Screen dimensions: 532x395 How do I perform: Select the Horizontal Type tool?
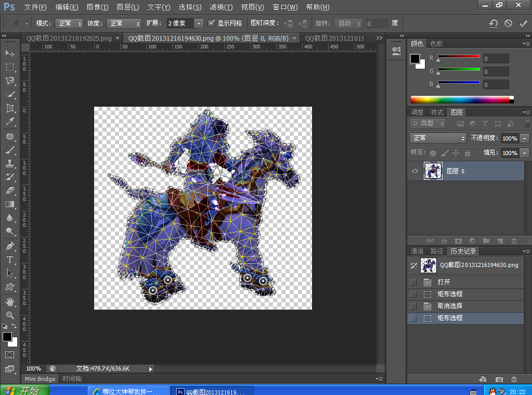[x=10, y=260]
